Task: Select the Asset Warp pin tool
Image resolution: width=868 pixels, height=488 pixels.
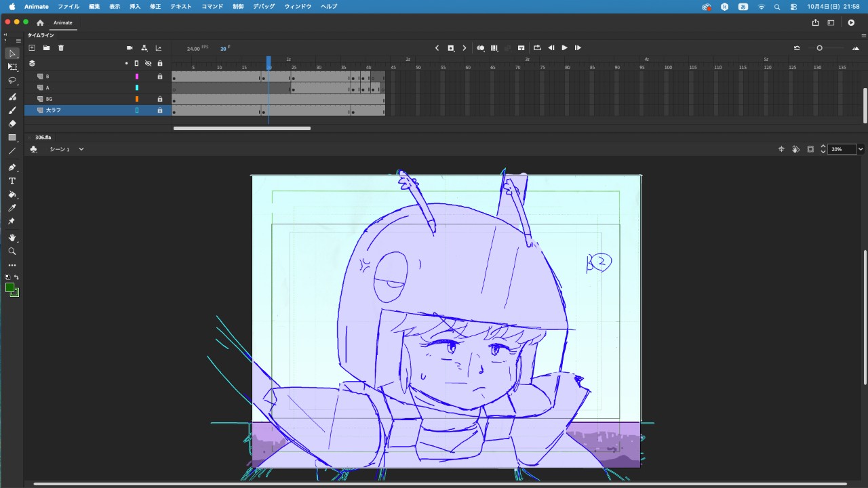Action: pyautogui.click(x=12, y=222)
